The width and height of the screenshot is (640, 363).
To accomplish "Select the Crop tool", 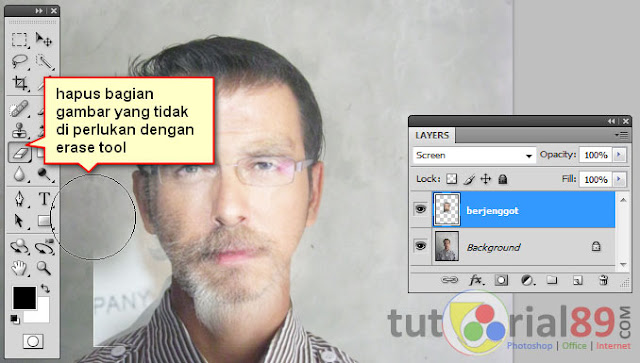I will (19, 83).
